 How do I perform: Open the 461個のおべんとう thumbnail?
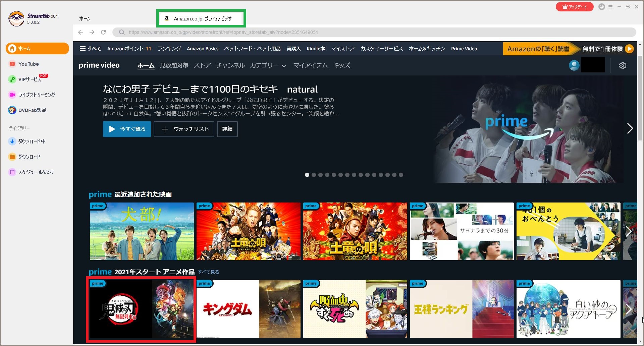(x=569, y=231)
